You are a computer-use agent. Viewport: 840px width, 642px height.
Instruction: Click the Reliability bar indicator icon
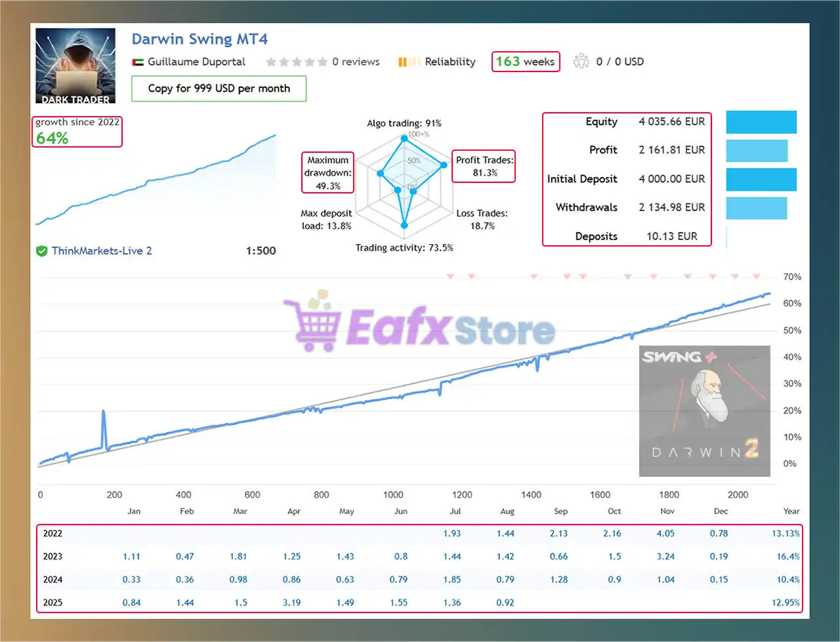point(409,62)
